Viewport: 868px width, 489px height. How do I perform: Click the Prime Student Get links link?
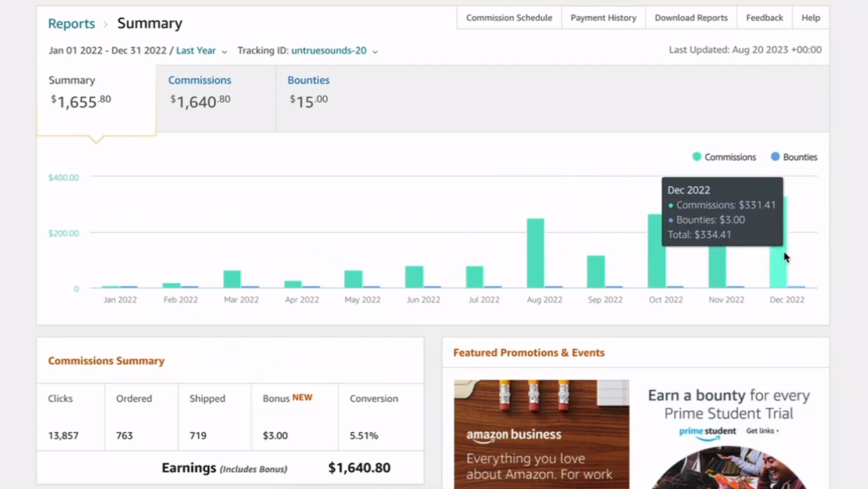[763, 431]
